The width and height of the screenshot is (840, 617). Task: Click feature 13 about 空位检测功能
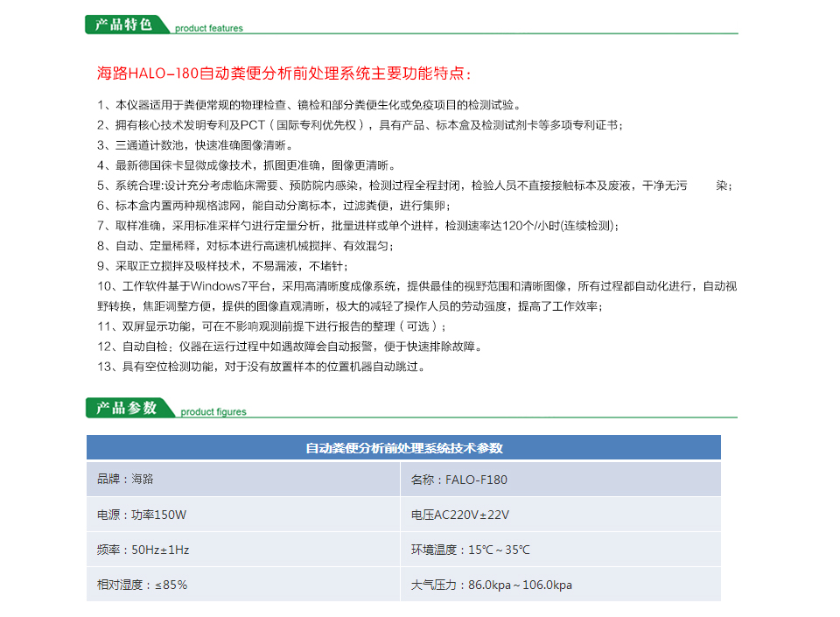tap(262, 367)
